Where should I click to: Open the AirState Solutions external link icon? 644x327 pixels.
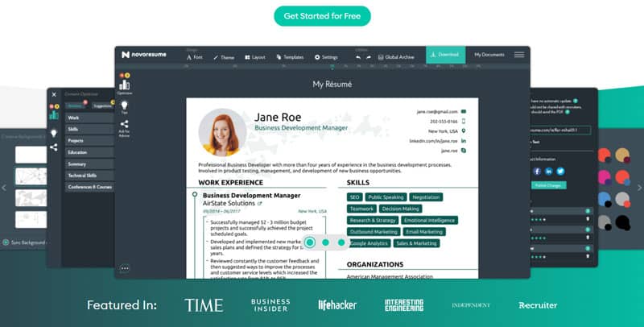click(259, 203)
